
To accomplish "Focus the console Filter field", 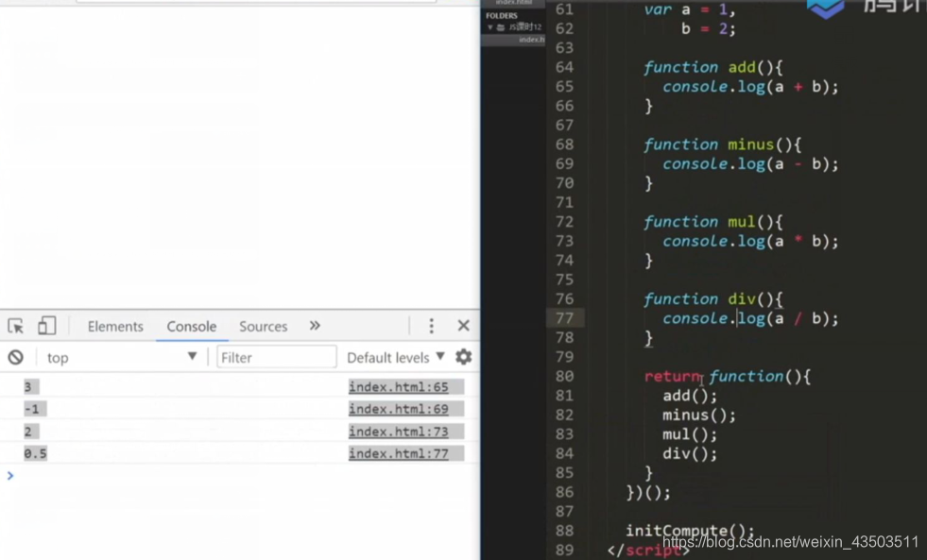I will tap(276, 357).
